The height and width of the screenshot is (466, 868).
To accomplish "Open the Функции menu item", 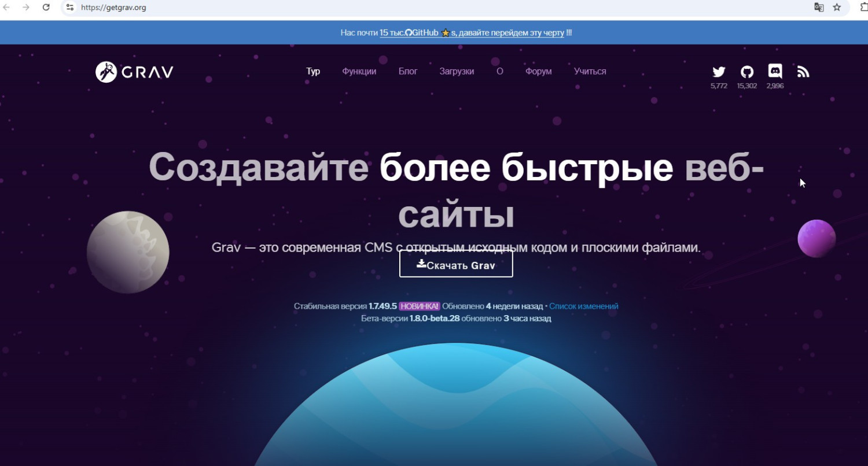I will coord(359,72).
